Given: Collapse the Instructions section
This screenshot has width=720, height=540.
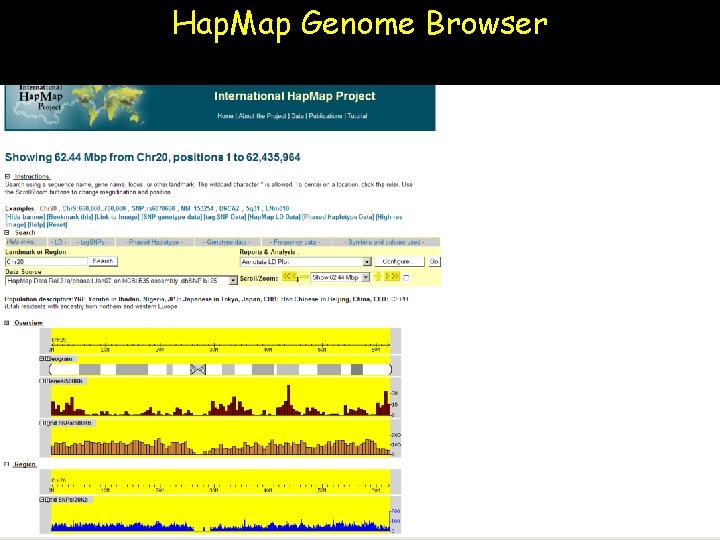Looking at the screenshot, I should coord(7,176).
